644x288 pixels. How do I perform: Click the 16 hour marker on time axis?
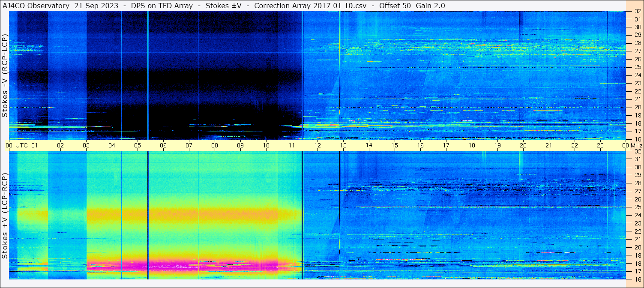click(420, 145)
